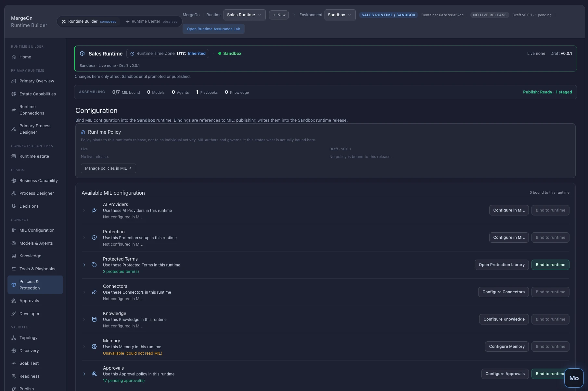Click the Soak Test pulse icon
Screen dimensions: 588x391
click(x=14, y=363)
